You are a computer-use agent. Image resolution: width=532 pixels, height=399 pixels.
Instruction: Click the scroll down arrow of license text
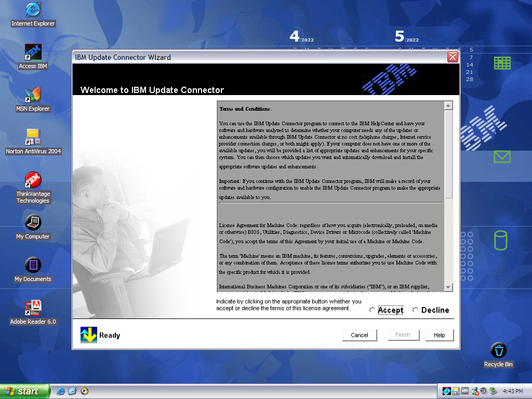[448, 287]
